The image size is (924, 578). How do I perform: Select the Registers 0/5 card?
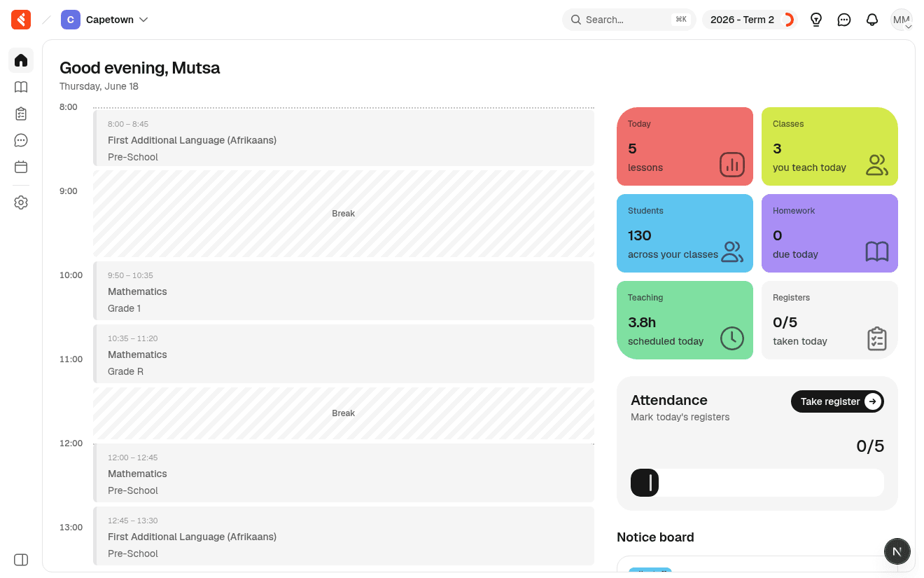tap(829, 320)
